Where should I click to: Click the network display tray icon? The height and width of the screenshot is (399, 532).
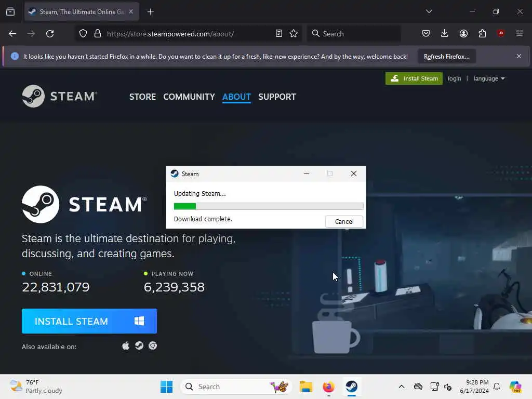tap(434, 387)
